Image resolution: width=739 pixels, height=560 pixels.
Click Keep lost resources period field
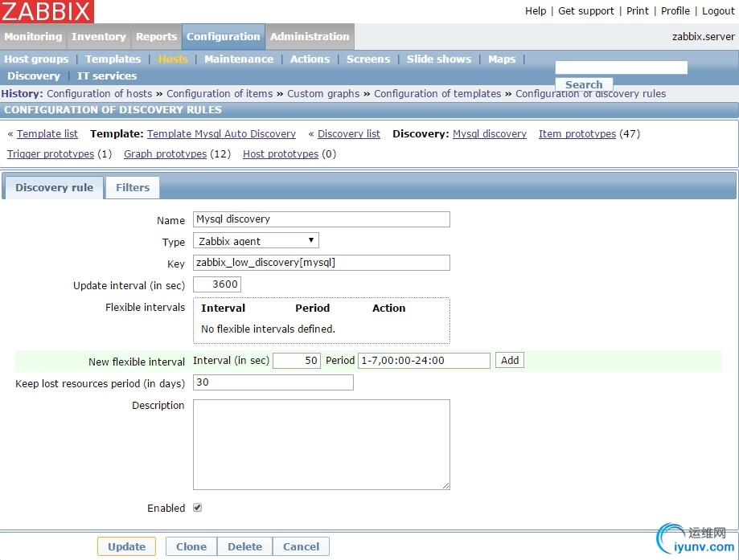pyautogui.click(x=273, y=382)
